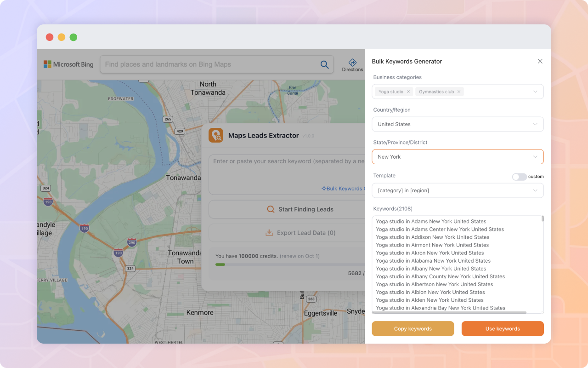Click the Use keywords button
Image resolution: width=588 pixels, height=368 pixels.
pyautogui.click(x=503, y=329)
